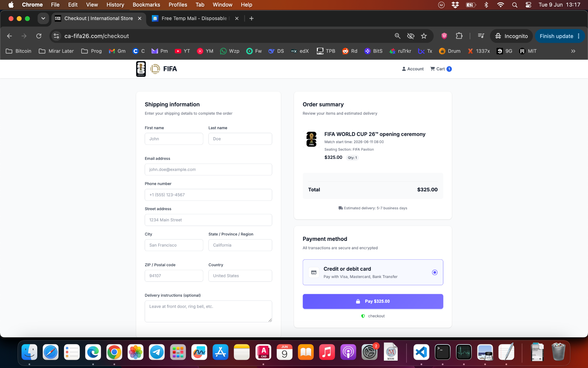Click the Incognito indicator button
The width and height of the screenshot is (588, 368).
point(511,36)
